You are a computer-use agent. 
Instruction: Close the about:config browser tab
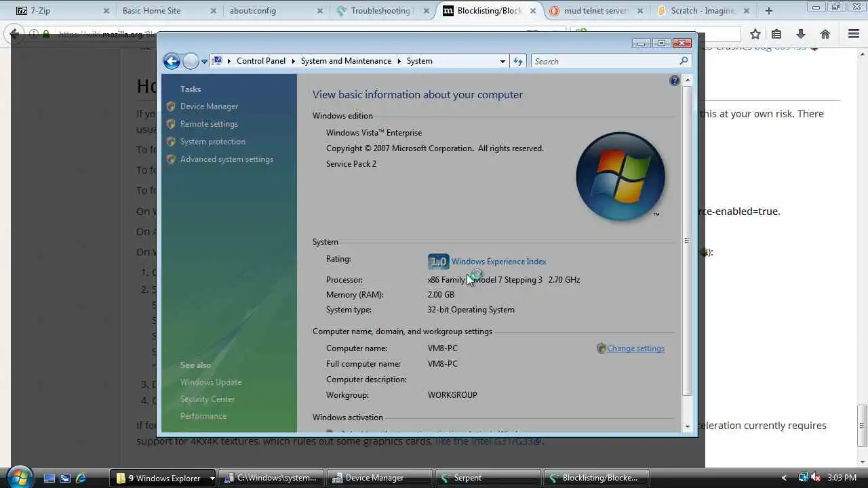coord(320,11)
